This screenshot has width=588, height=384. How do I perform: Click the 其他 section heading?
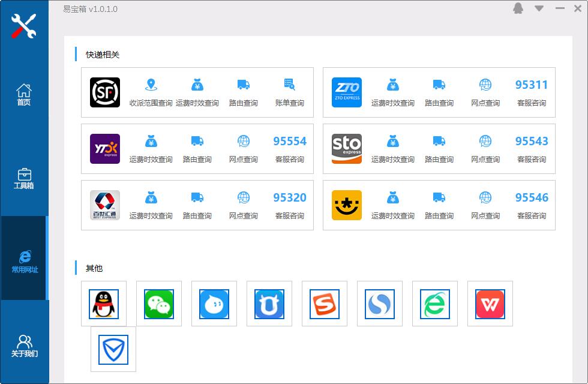click(94, 268)
